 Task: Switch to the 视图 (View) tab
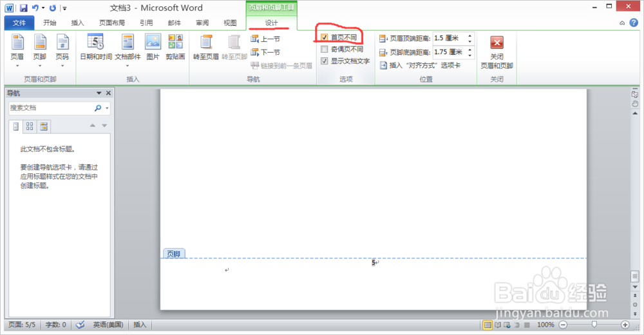230,23
